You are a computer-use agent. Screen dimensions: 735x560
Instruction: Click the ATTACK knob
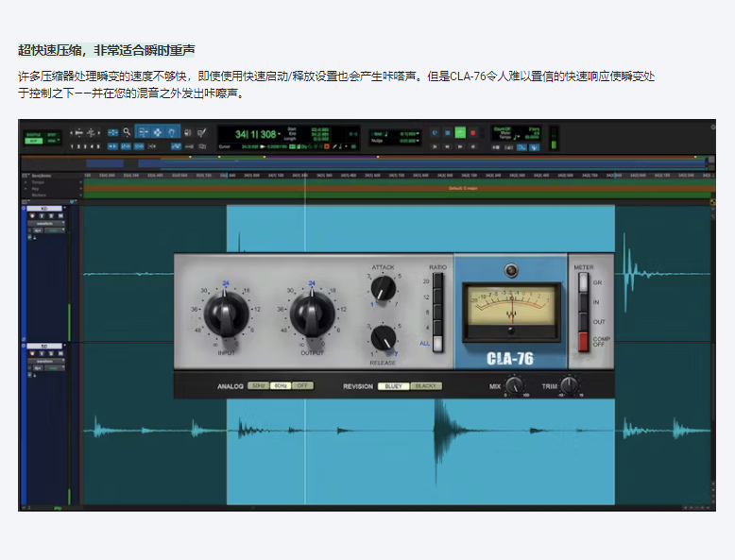point(384,288)
